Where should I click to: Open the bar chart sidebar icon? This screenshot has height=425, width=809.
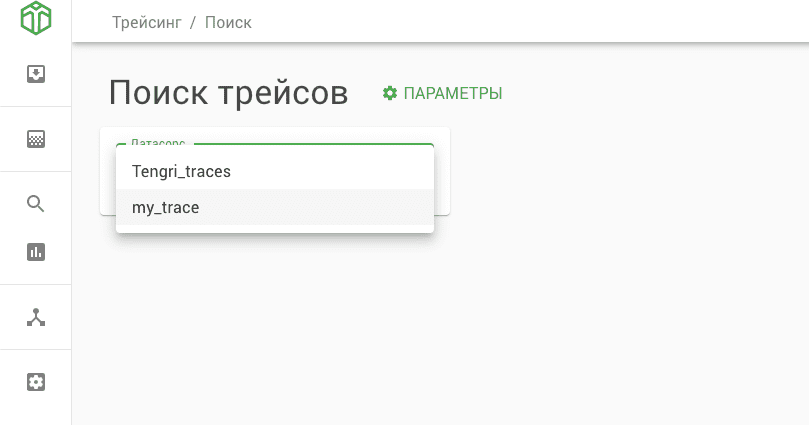36,252
